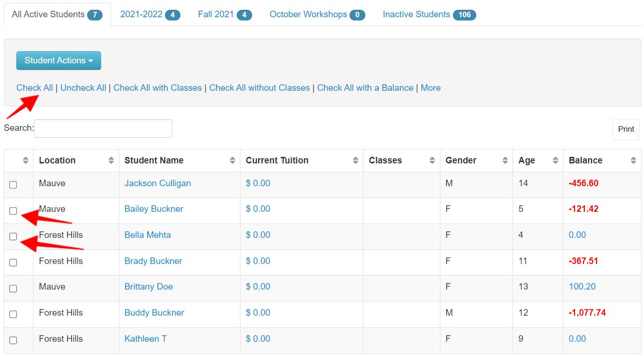Select the checkbox for Bella Mehta

coord(13,236)
